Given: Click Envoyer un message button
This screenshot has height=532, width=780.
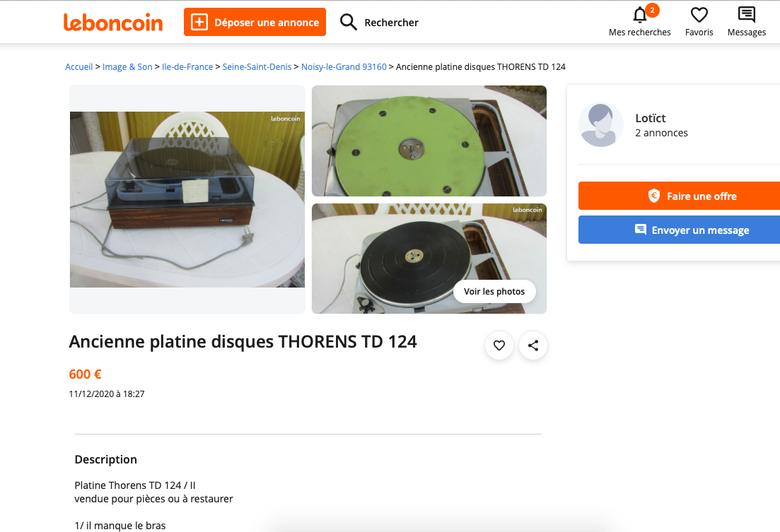Looking at the screenshot, I should [679, 230].
